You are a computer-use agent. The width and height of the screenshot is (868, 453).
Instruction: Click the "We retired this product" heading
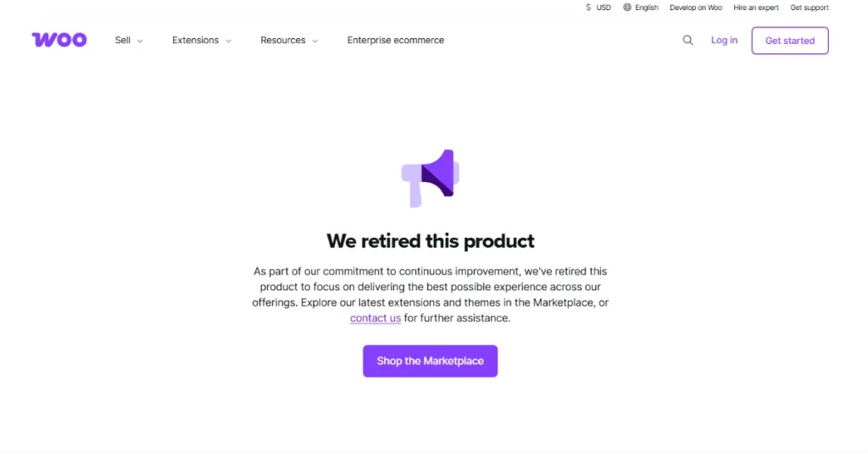pyautogui.click(x=431, y=241)
